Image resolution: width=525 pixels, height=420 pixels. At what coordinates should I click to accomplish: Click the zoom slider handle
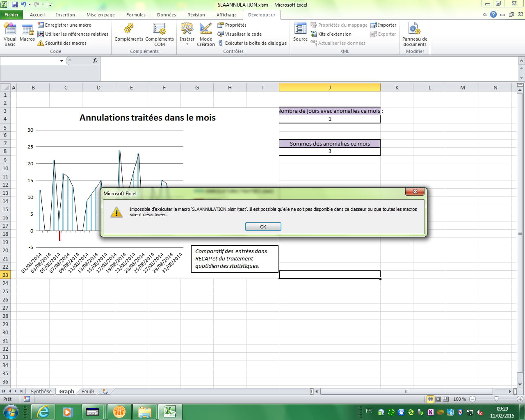point(496,399)
